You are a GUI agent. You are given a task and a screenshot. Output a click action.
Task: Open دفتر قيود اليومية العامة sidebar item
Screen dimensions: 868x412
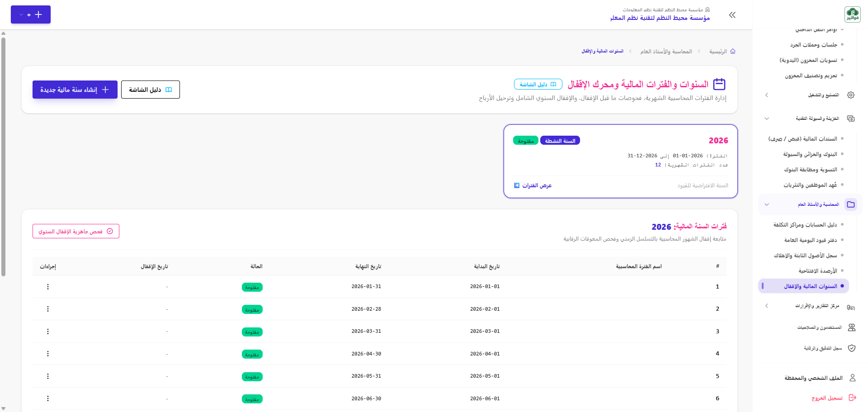811,240
